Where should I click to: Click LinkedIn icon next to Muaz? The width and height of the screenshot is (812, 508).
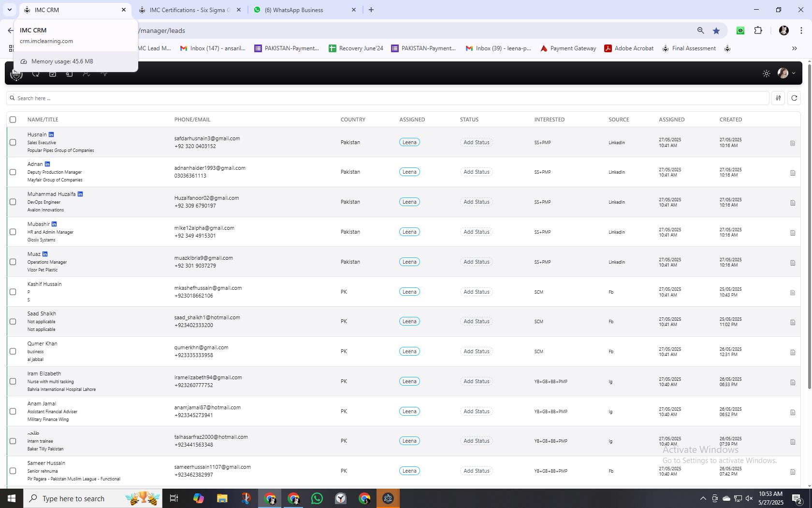click(x=45, y=254)
